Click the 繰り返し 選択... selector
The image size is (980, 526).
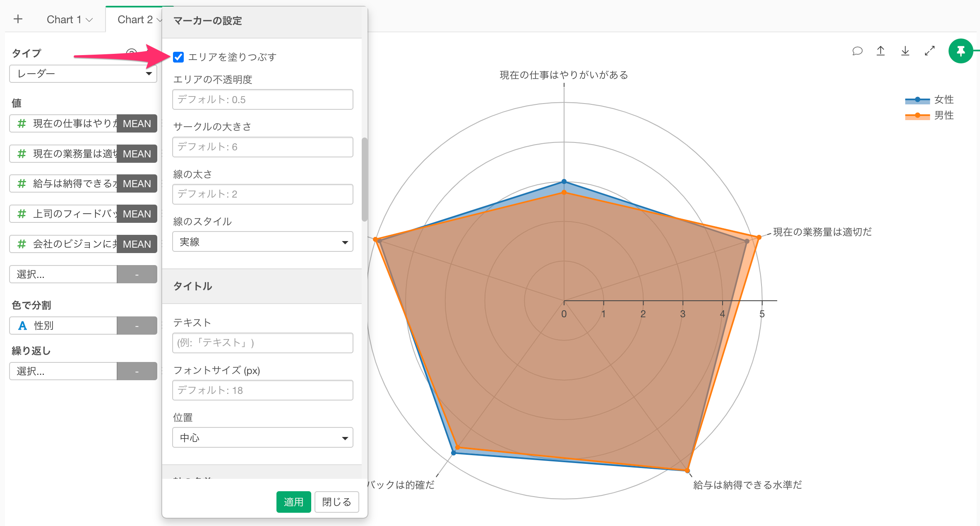click(63, 371)
